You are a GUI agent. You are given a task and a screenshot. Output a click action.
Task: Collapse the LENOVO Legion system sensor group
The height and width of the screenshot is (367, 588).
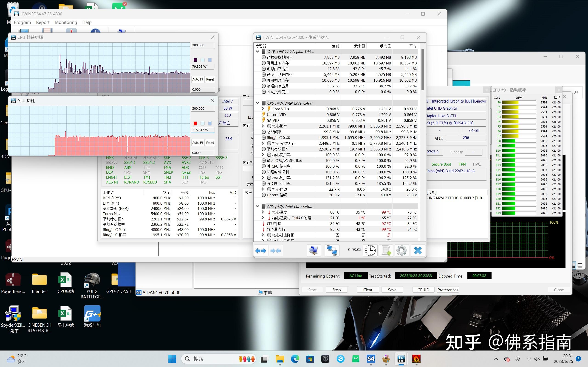click(257, 51)
